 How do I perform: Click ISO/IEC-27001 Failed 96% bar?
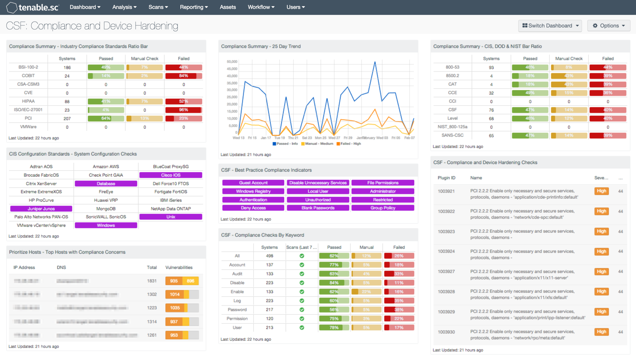click(184, 110)
